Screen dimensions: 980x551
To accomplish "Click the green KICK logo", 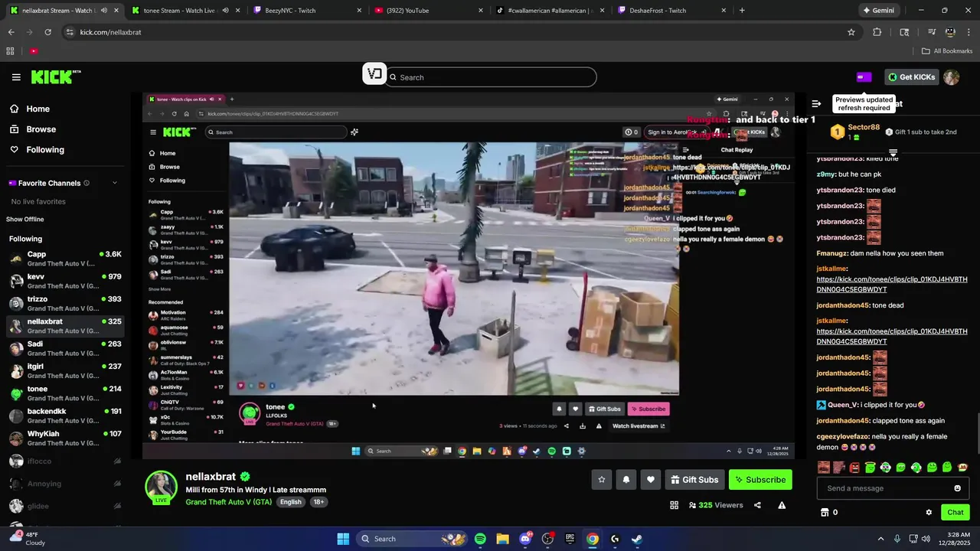I will point(55,77).
